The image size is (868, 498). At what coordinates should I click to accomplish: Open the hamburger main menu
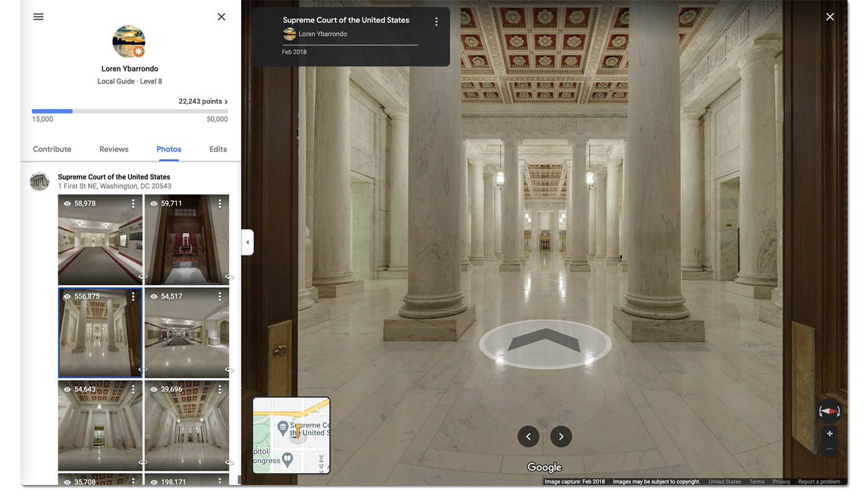point(38,17)
